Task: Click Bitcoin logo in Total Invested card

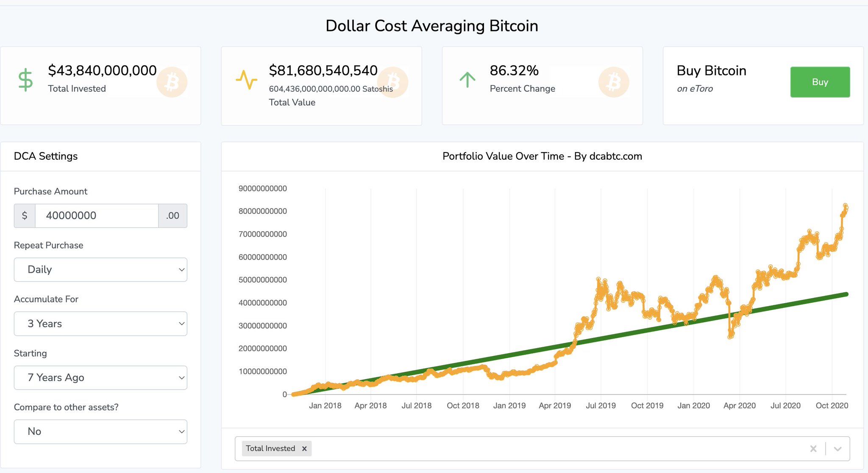Action: click(172, 82)
